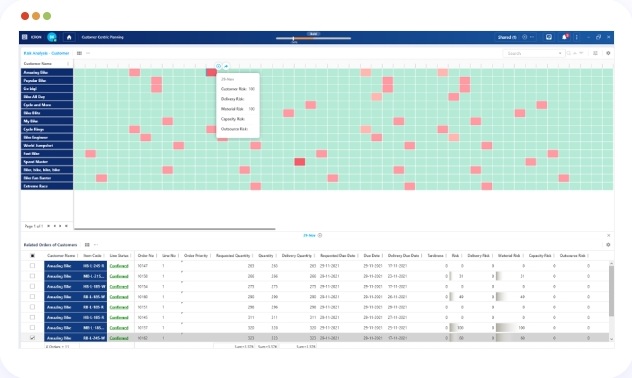This screenshot has height=378, width=632.
Task: Go to last page in pager
Action: [x=66, y=226]
